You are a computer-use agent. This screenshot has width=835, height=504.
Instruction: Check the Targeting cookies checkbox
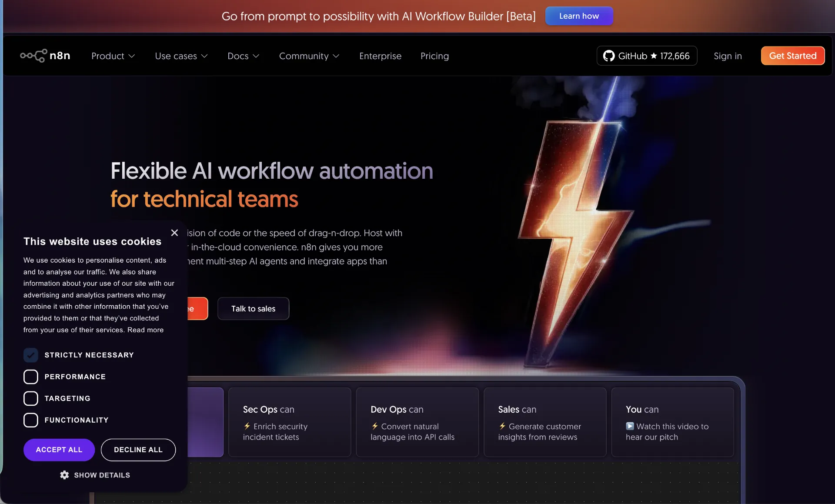(x=31, y=398)
